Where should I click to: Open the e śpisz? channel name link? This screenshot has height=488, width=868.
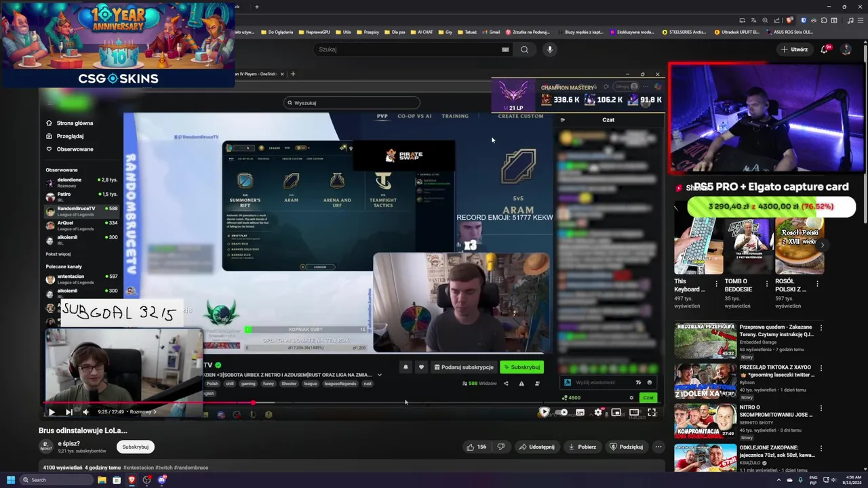[68, 443]
